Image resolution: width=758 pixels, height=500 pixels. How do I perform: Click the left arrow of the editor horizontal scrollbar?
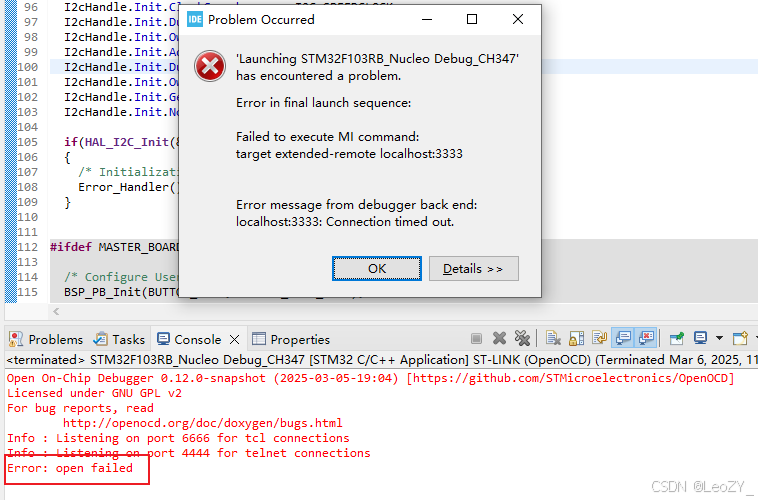tap(56, 311)
